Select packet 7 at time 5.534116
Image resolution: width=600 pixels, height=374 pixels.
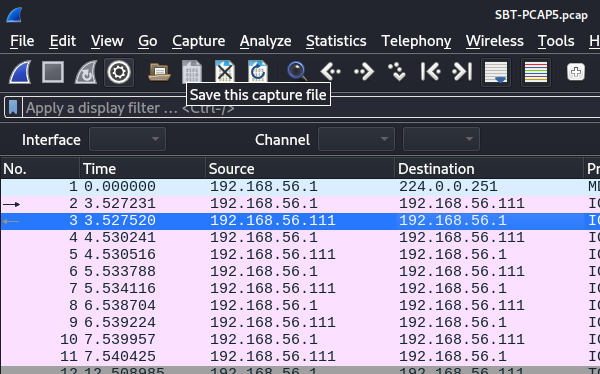coord(300,288)
